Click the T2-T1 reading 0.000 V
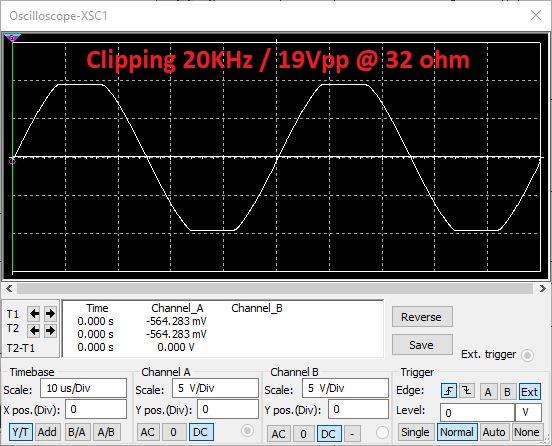The width and height of the screenshot is (552, 446). click(176, 347)
